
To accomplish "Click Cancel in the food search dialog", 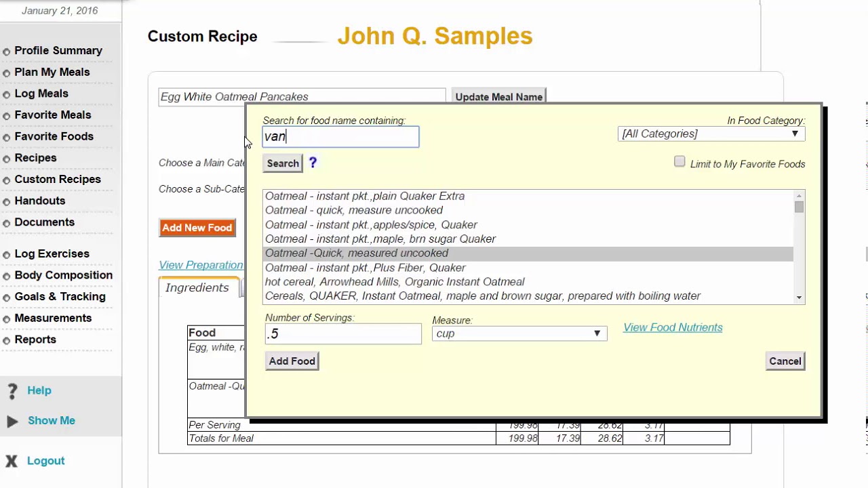I will 785,361.
